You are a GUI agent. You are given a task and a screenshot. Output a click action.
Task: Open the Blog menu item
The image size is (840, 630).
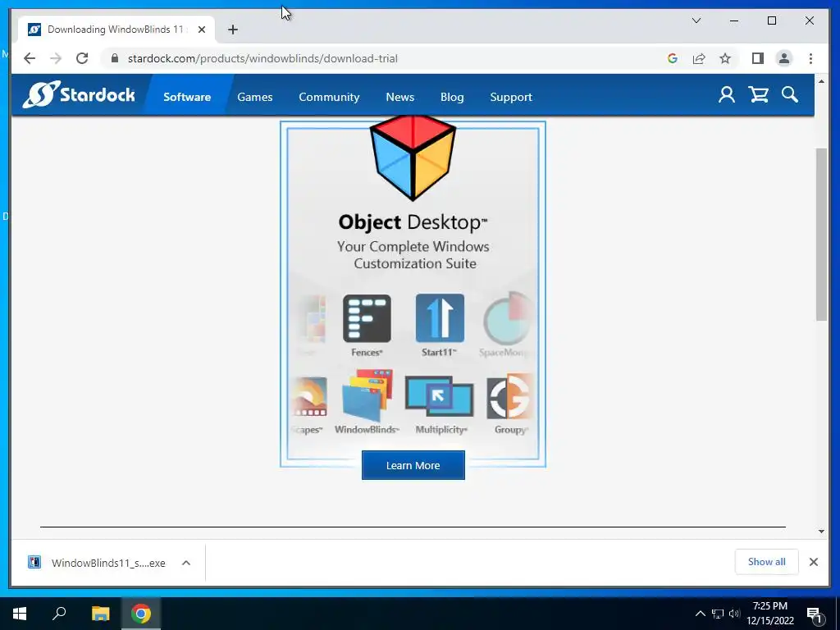point(452,97)
